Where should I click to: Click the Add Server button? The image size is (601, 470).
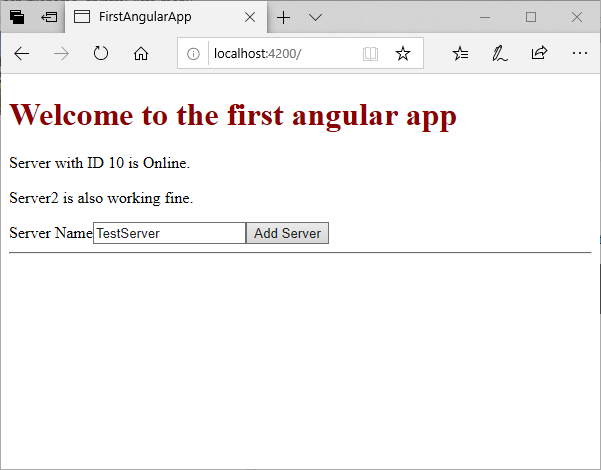[287, 233]
